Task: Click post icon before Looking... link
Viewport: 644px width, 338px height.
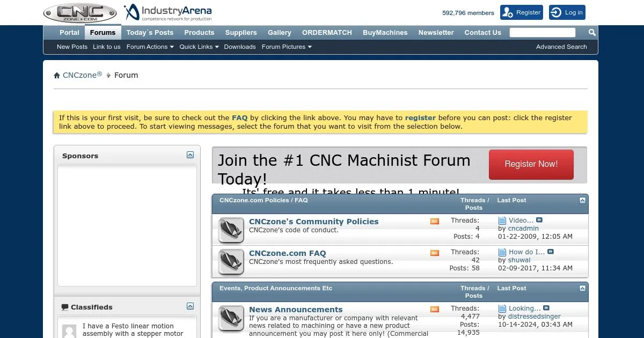Action: click(x=502, y=308)
